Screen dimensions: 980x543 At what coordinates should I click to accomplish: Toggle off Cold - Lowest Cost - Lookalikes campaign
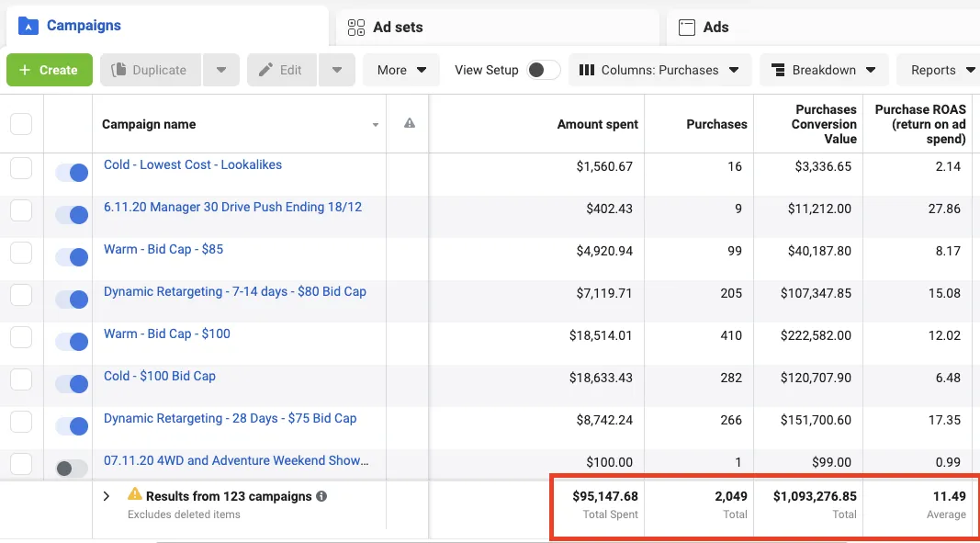72,173
